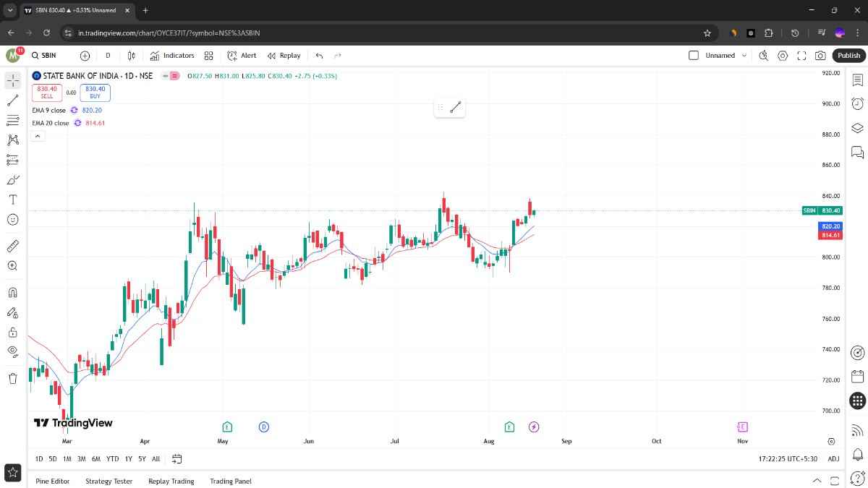Screen dimensions: 868x488
Task: Open the Text annotation tool
Action: 12,200
